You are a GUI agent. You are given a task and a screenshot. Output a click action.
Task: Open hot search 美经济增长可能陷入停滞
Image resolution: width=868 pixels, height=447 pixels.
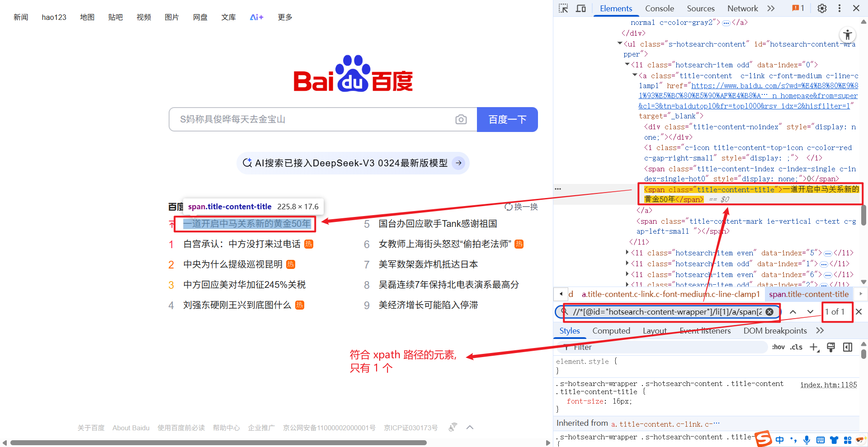(x=428, y=305)
